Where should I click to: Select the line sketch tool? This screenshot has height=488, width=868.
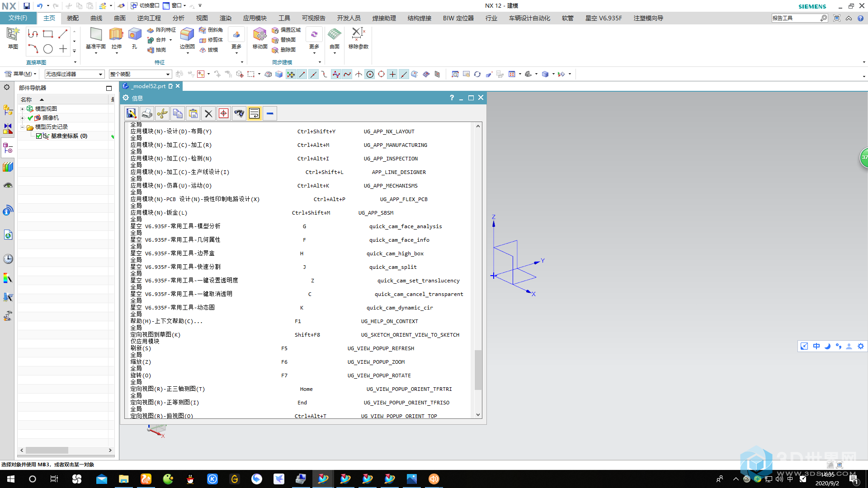click(x=63, y=34)
